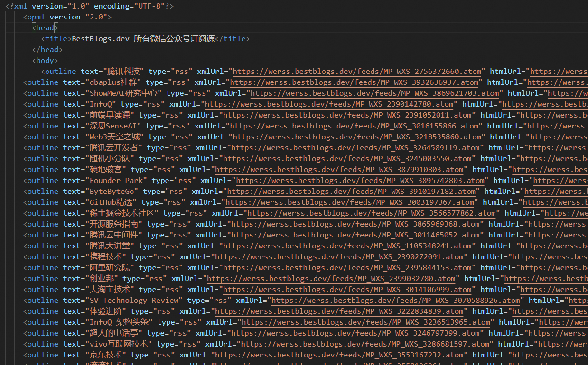Click the text "GitHub精选"
This screenshot has height=365, width=588.
[x=112, y=202]
